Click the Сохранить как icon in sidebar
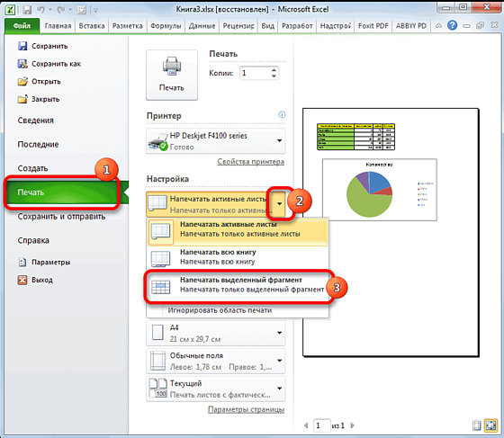Viewport: 504px width, 438px height. pos(22,64)
